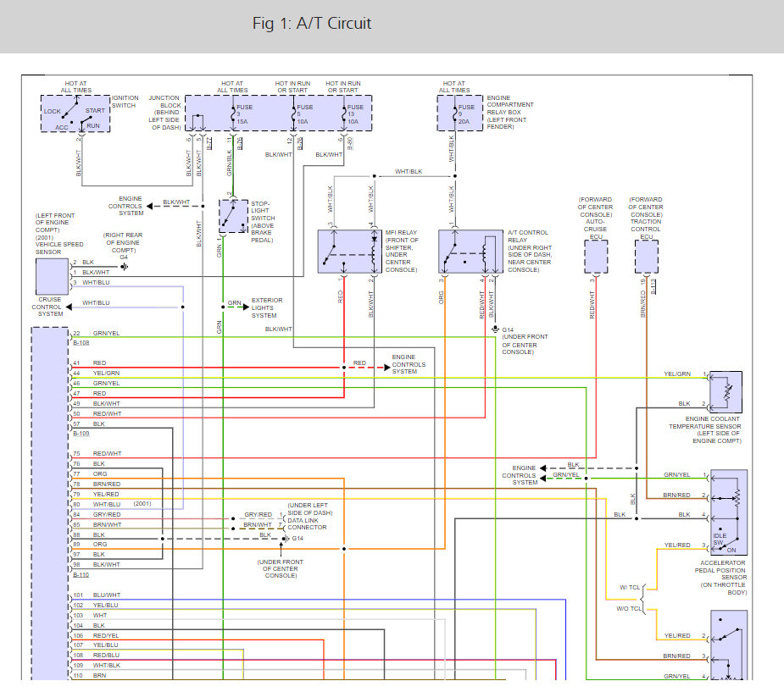
Task: Click the 'DATA LINK CONNECTOR' label
Action: 307,523
